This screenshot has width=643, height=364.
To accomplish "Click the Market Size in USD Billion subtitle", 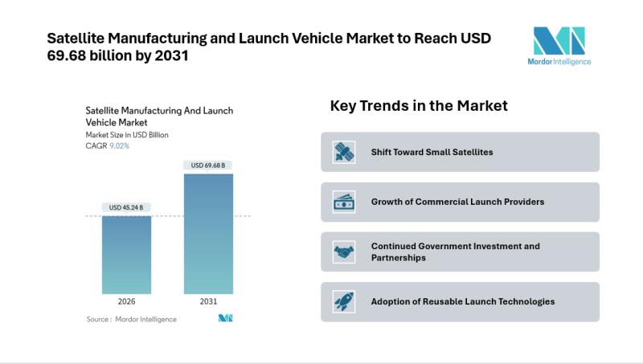I will pyautogui.click(x=127, y=135).
